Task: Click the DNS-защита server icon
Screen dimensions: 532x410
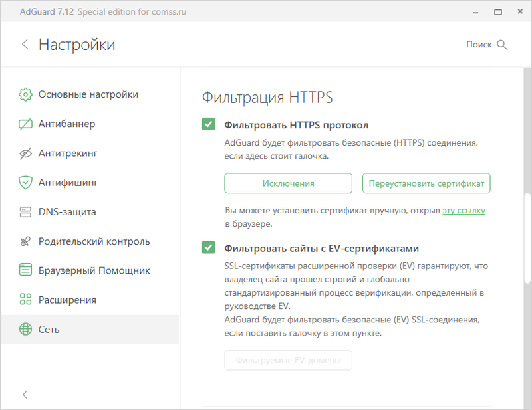Action: (x=25, y=212)
